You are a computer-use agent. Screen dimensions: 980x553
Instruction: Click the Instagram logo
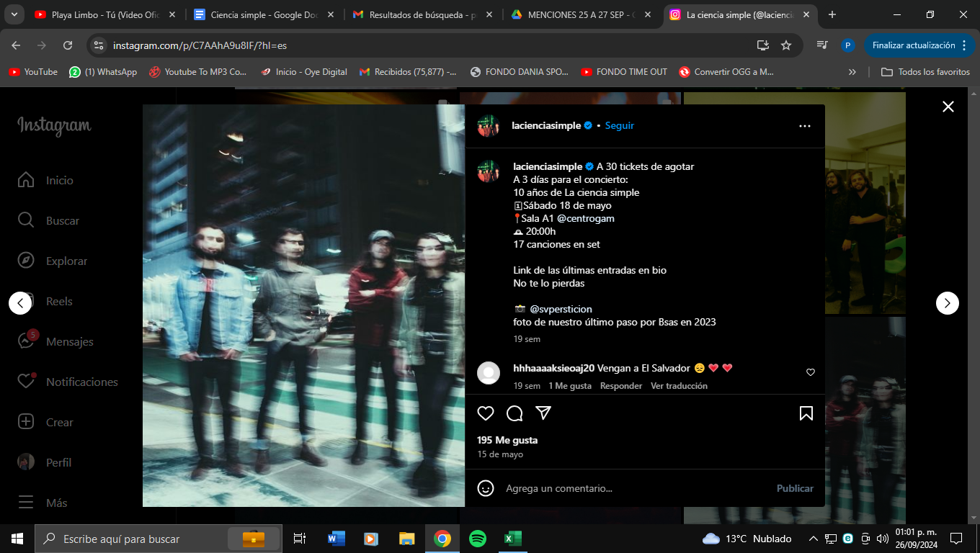point(54,126)
